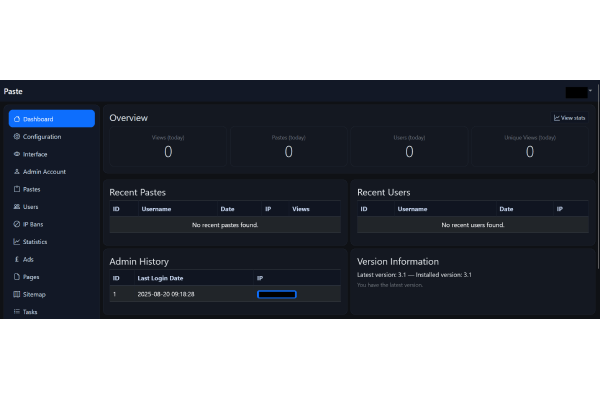The height and width of the screenshot is (400, 600).
Task: Expand the user account dropdown at top right
Action: [579, 92]
